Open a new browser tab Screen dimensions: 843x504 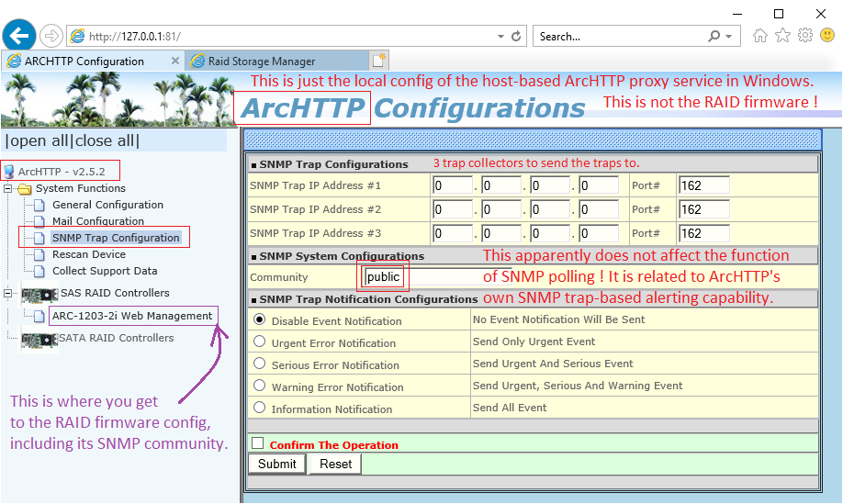click(379, 61)
